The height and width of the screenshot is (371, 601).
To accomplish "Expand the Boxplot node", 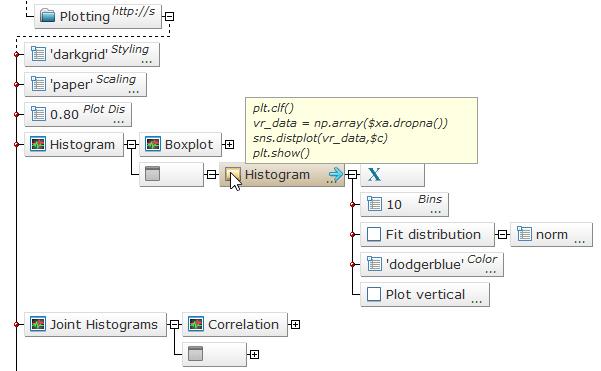I will click(229, 144).
